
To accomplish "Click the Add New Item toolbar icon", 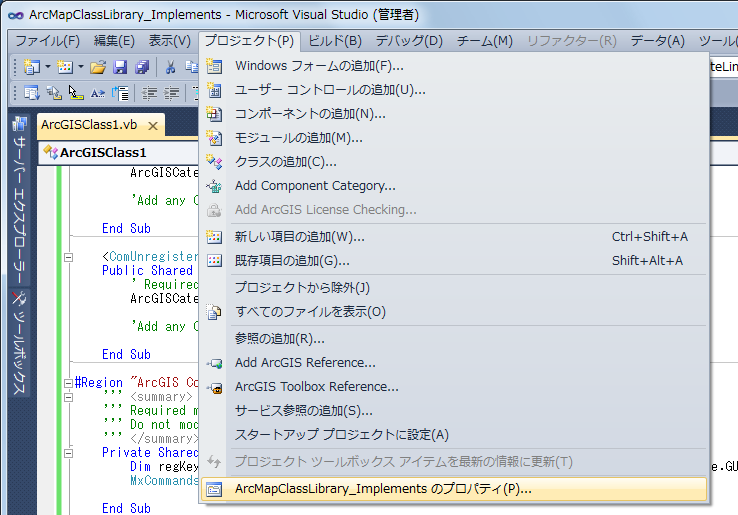I will pos(65,67).
